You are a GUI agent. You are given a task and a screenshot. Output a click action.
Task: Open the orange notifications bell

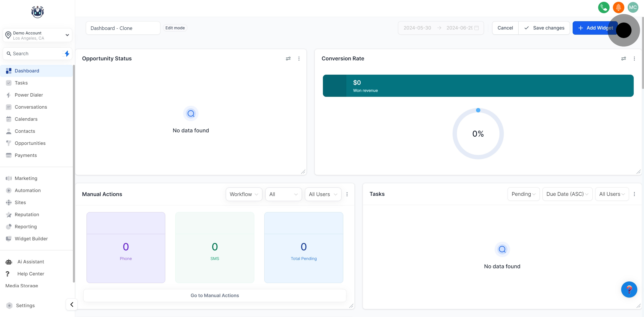pos(618,7)
